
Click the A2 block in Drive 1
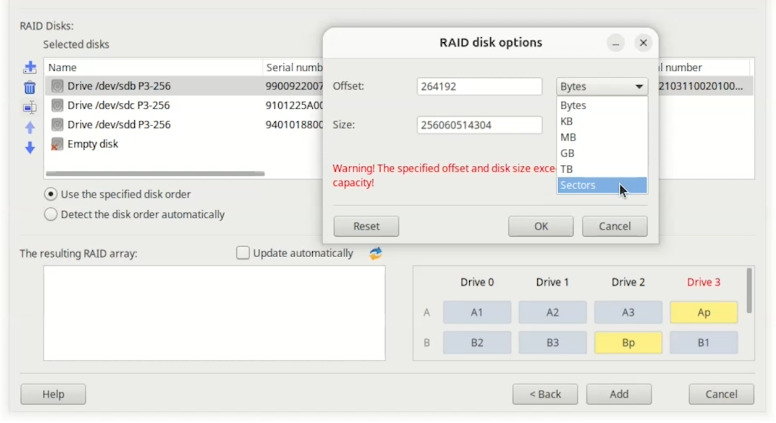[x=553, y=313]
